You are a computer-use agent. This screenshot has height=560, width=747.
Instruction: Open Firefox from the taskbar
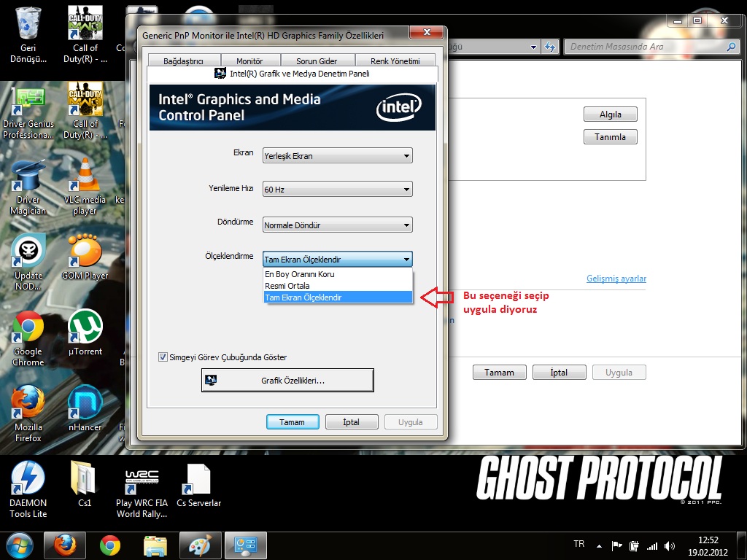tap(65, 545)
